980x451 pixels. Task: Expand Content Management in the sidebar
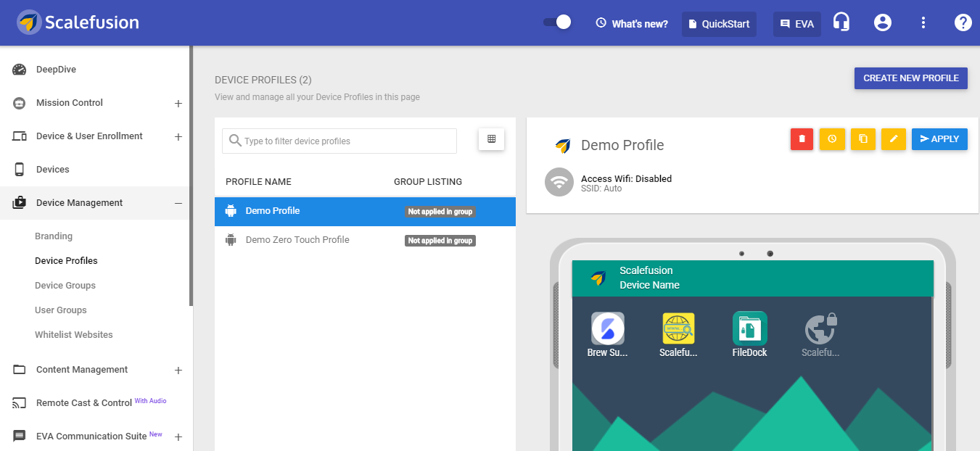178,370
